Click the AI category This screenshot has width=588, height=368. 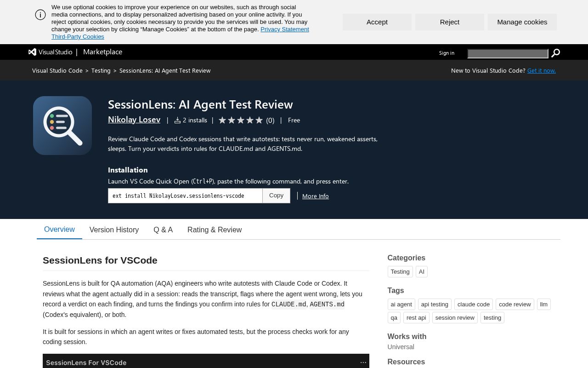coord(422,272)
